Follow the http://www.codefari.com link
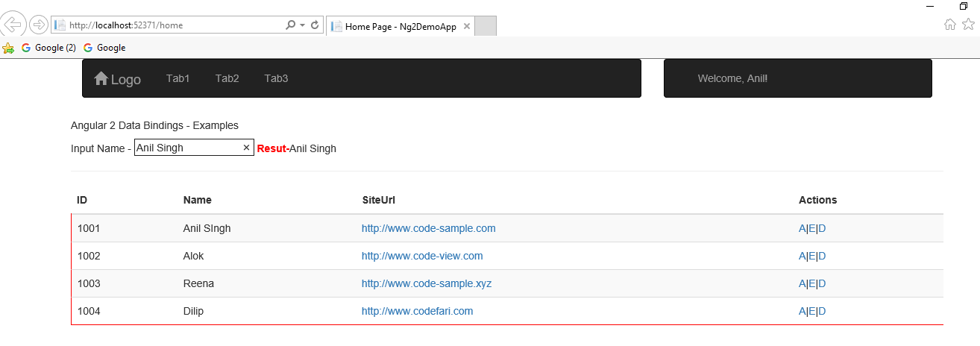The height and width of the screenshot is (346, 980). [x=417, y=311]
